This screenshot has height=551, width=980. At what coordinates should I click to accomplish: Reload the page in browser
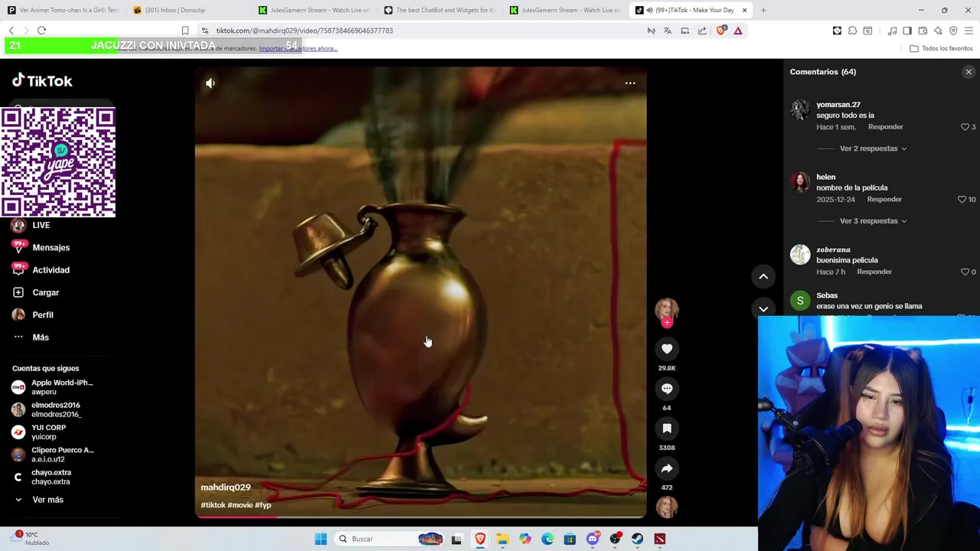pyautogui.click(x=41, y=31)
